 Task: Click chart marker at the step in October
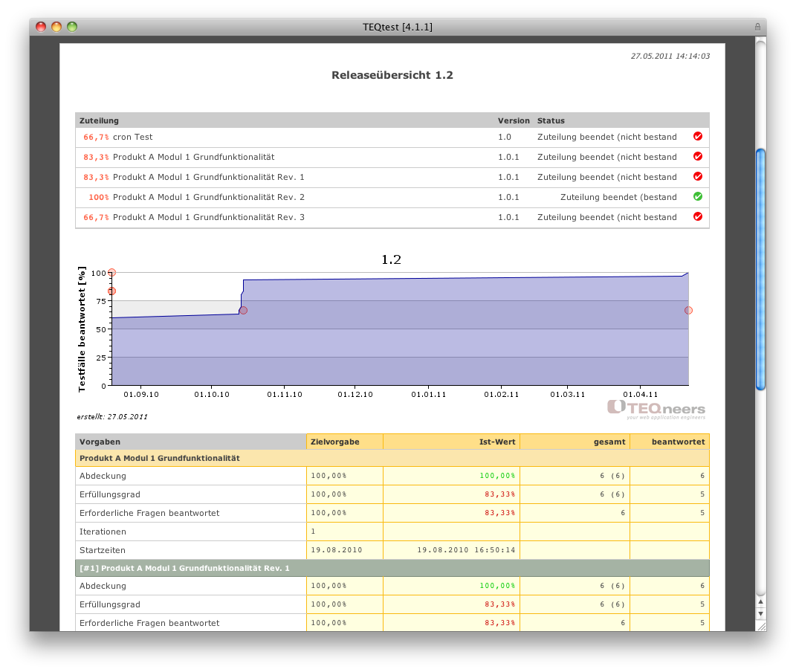click(x=243, y=310)
